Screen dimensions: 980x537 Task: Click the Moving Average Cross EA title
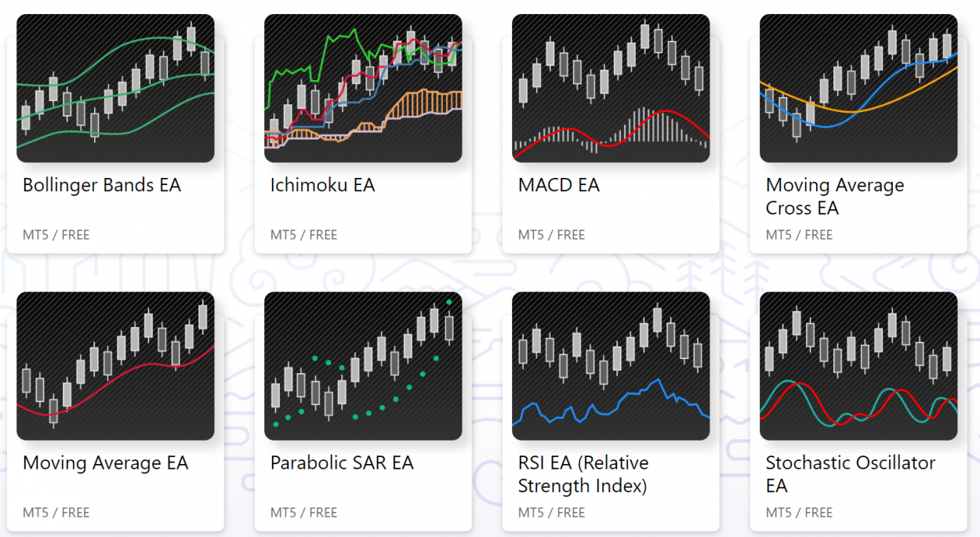835,197
